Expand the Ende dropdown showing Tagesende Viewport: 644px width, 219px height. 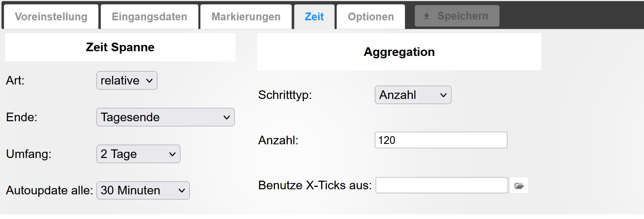(166, 117)
